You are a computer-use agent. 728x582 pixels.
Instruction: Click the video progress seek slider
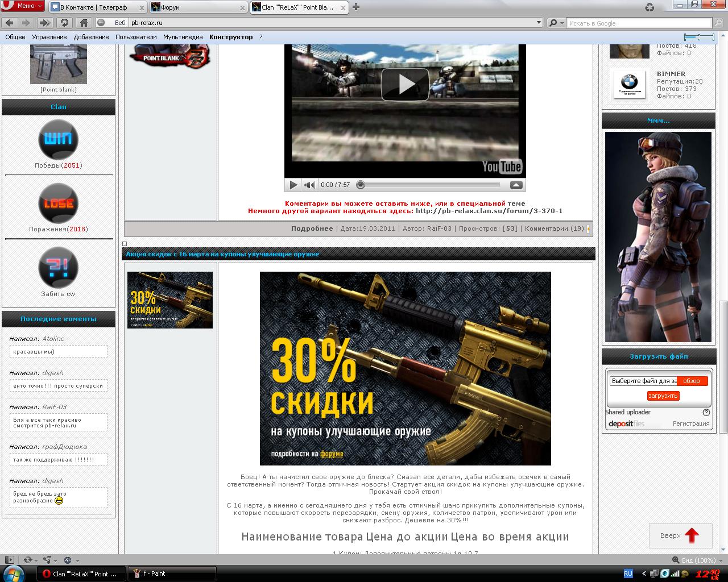429,185
